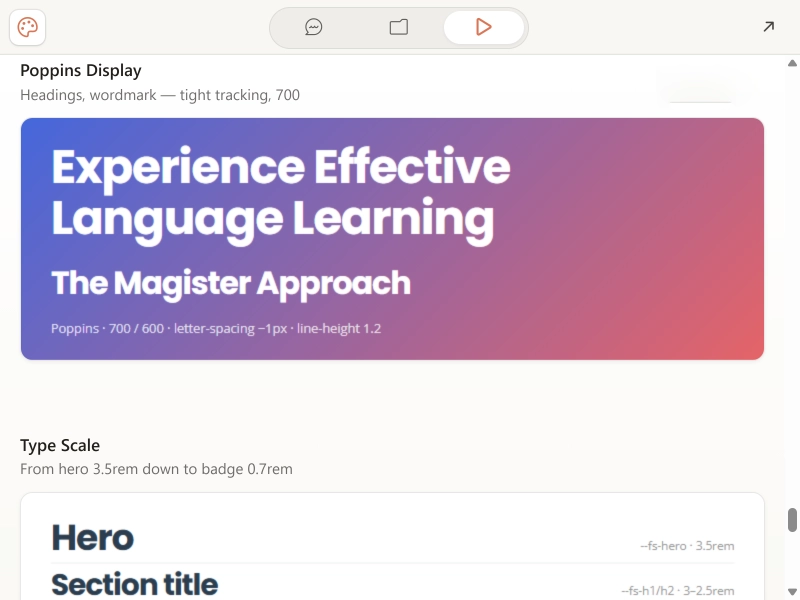Click the 'Section title' type sample
Viewport: 800px width, 600px height.
(x=135, y=584)
